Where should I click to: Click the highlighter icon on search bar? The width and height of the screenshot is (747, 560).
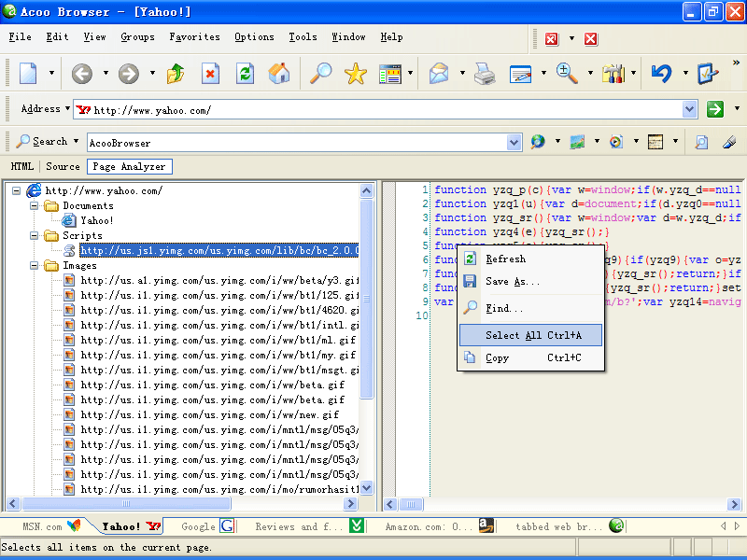point(729,142)
